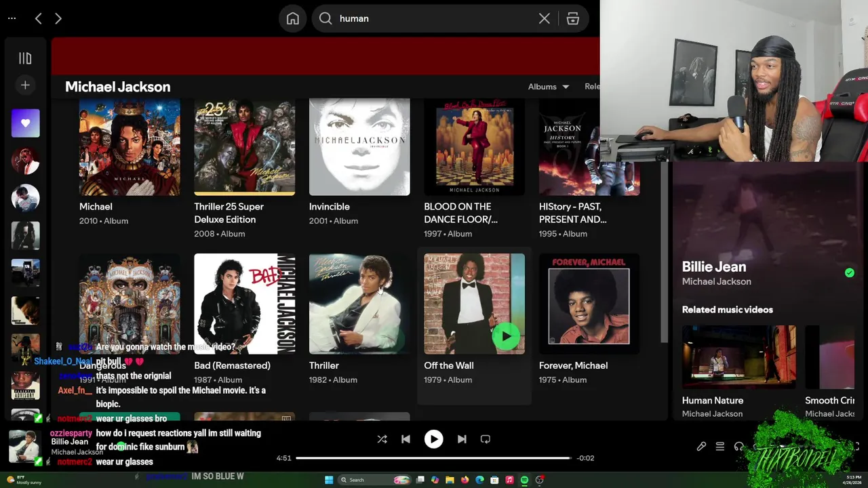Screen dimensions: 868x488
Task: Open the Spotify three-dot menu
Action: tap(12, 18)
